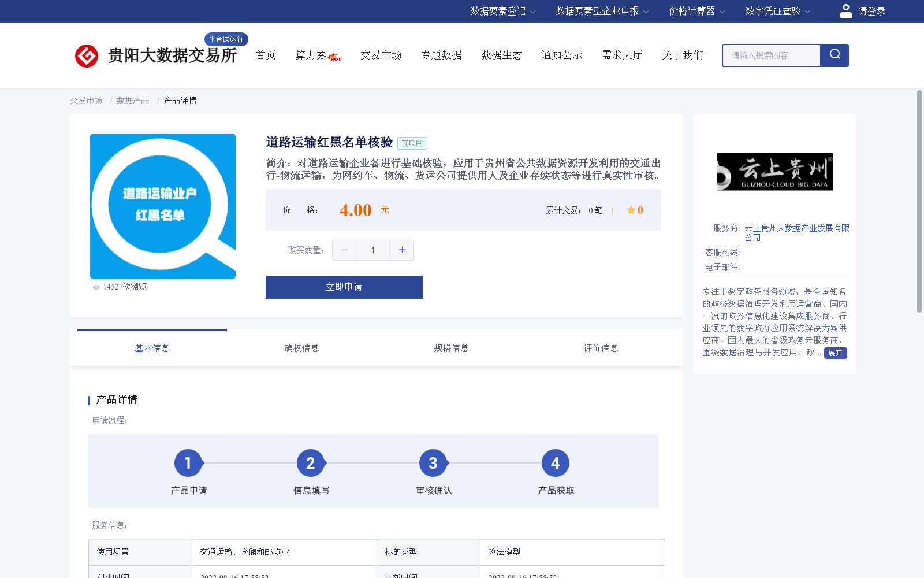924x578 pixels.
Task: Open 数据生态 navigation item
Action: [502, 55]
